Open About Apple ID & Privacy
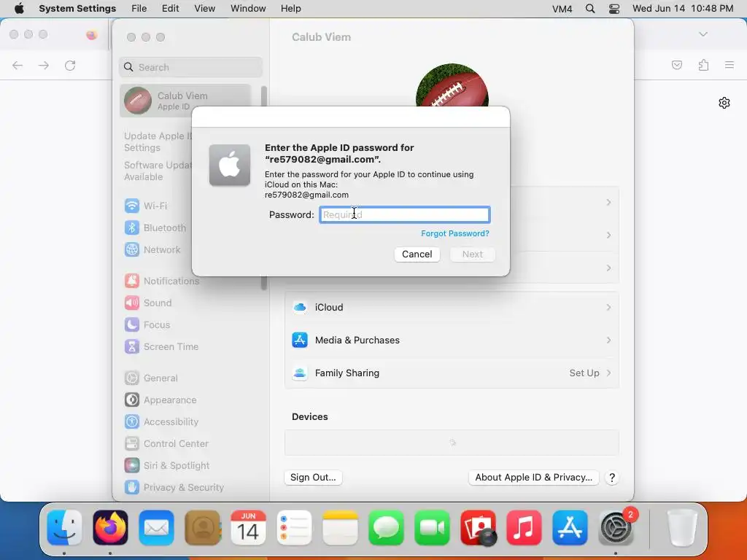Viewport: 747px width, 560px height. [533, 477]
